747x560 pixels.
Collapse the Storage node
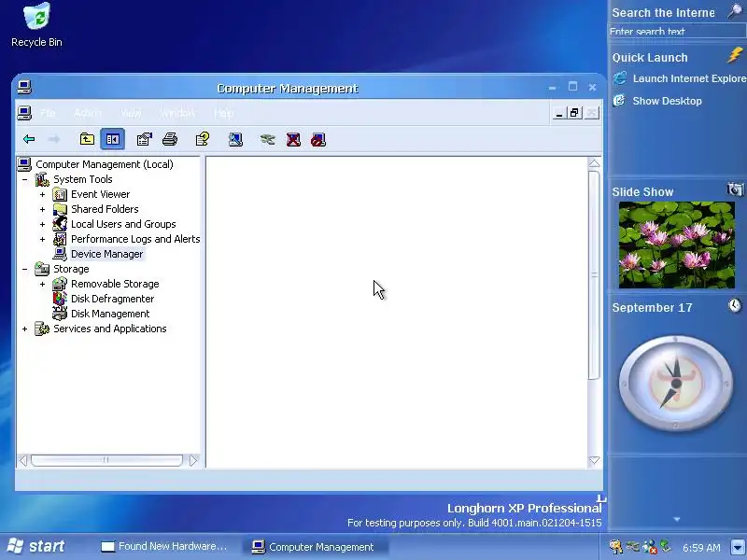[x=25, y=269]
